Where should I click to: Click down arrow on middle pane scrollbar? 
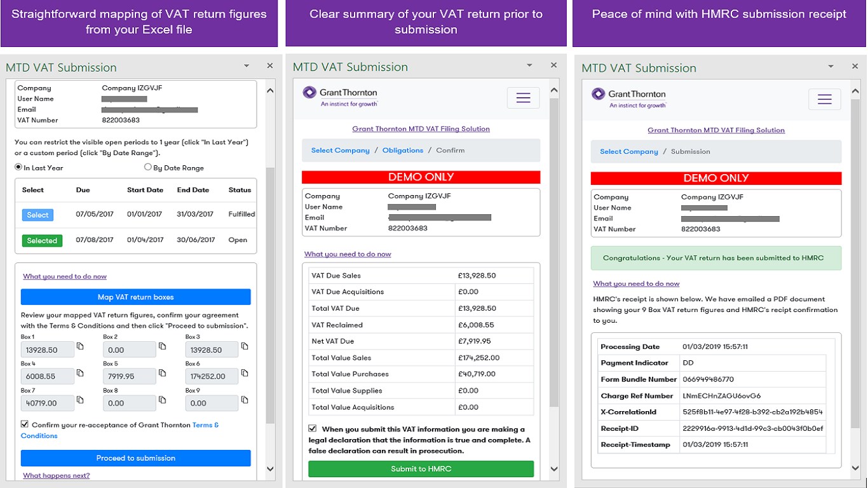tap(554, 469)
